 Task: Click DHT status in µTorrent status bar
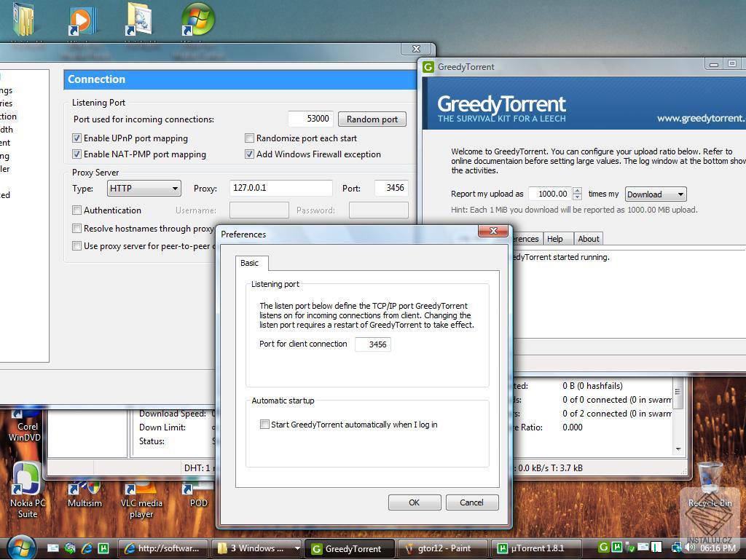click(197, 468)
